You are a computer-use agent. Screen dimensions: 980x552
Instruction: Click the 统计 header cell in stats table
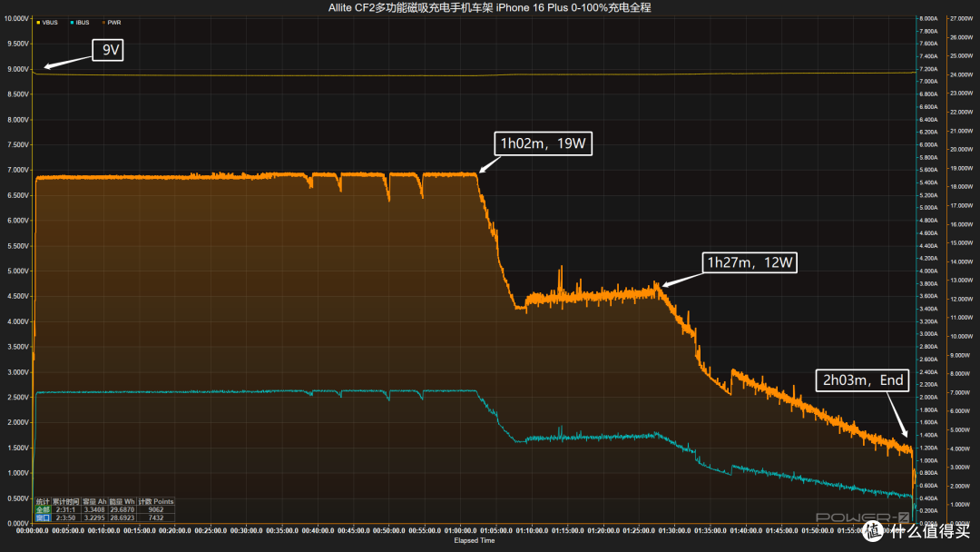coord(43,501)
